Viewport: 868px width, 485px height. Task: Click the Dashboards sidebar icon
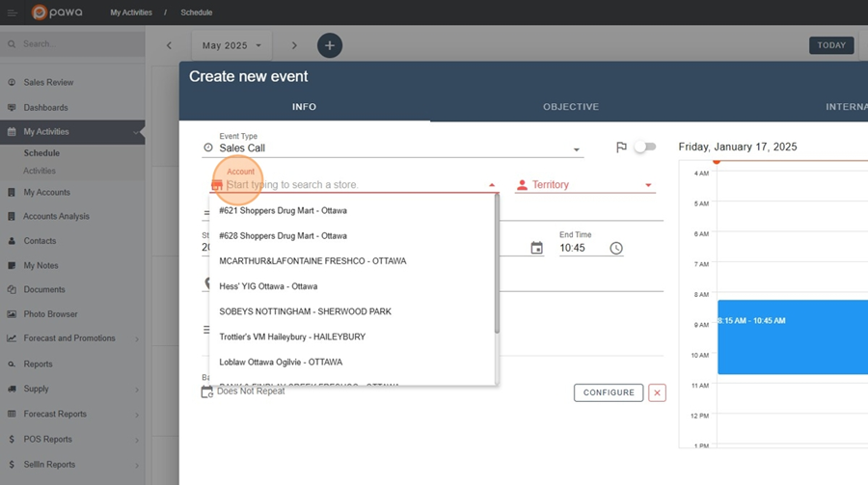click(12, 107)
